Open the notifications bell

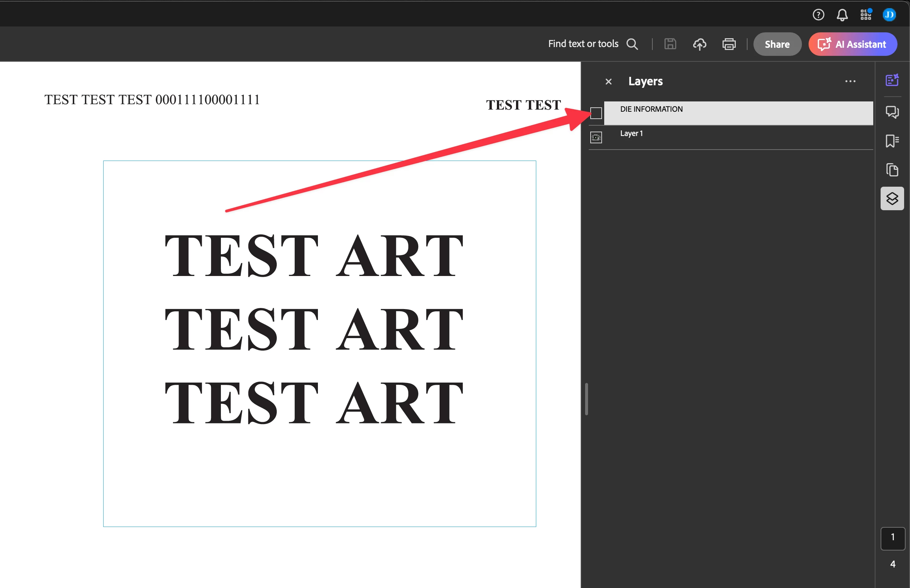coord(842,15)
